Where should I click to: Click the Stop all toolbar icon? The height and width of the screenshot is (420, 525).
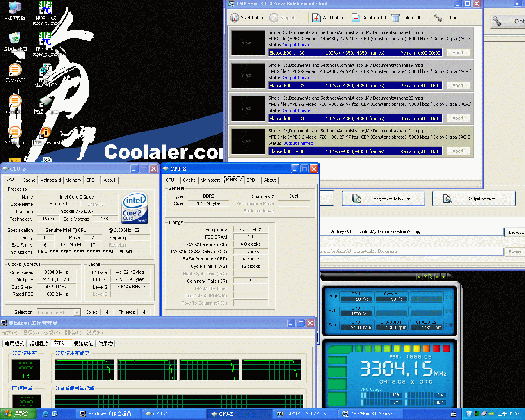tap(274, 18)
